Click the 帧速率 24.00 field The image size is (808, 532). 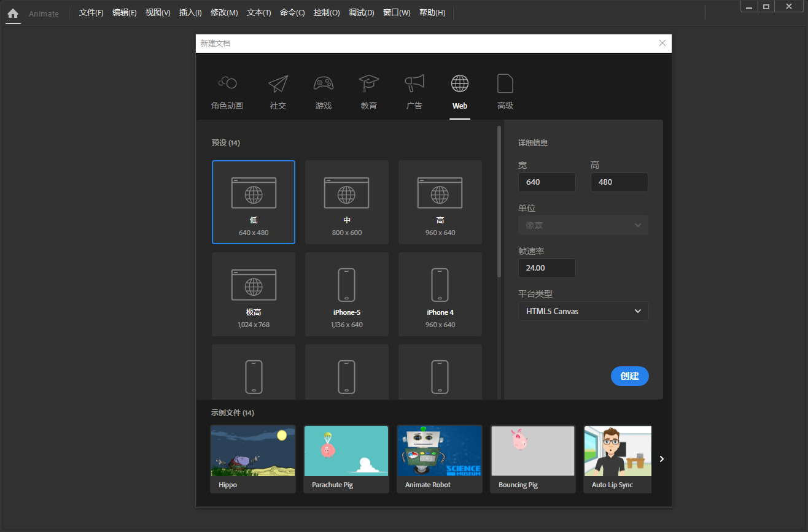[547, 268]
